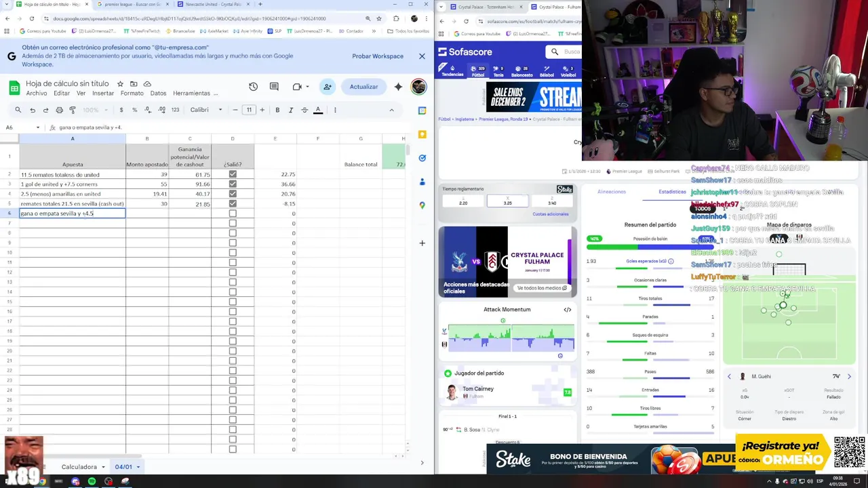Uncheck ¿Salió? checkbox for 2.5 amarillas row

233,194
